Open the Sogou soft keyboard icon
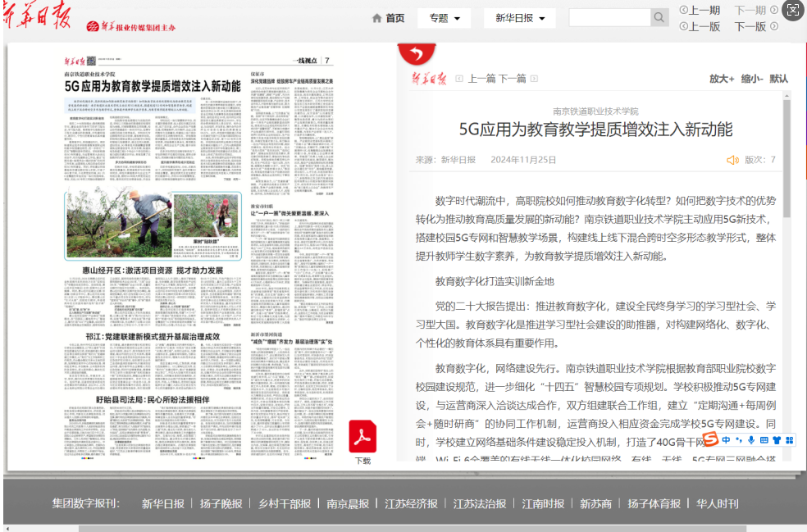Image resolution: width=807 pixels, height=532 pixels. click(764, 440)
